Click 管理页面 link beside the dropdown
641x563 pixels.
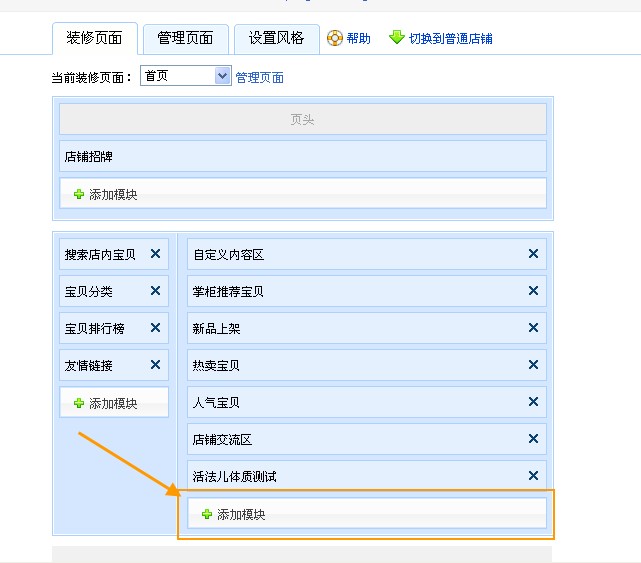[259, 77]
